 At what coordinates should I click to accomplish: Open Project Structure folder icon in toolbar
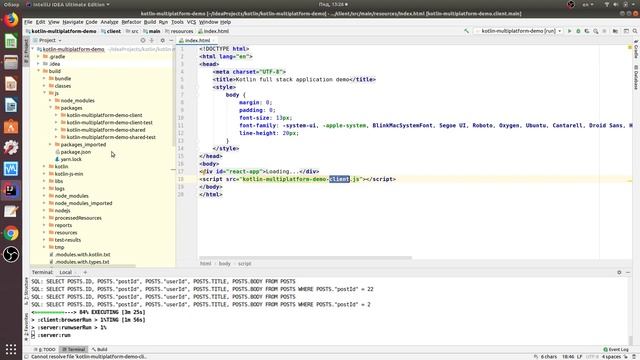(x=615, y=31)
